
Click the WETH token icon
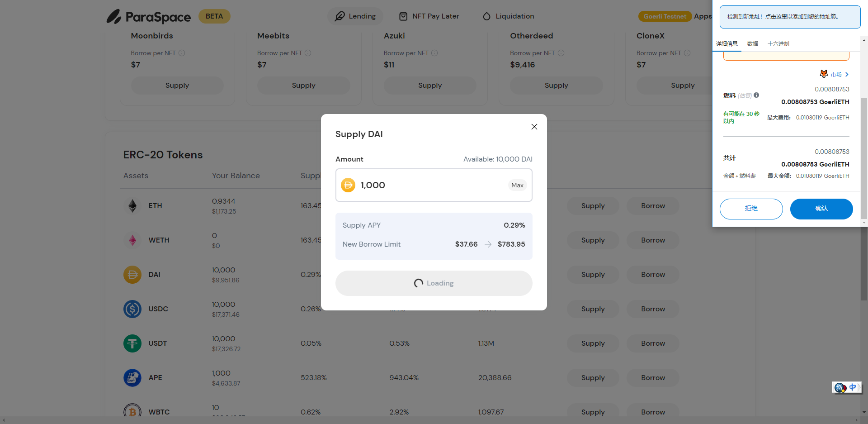tap(132, 240)
